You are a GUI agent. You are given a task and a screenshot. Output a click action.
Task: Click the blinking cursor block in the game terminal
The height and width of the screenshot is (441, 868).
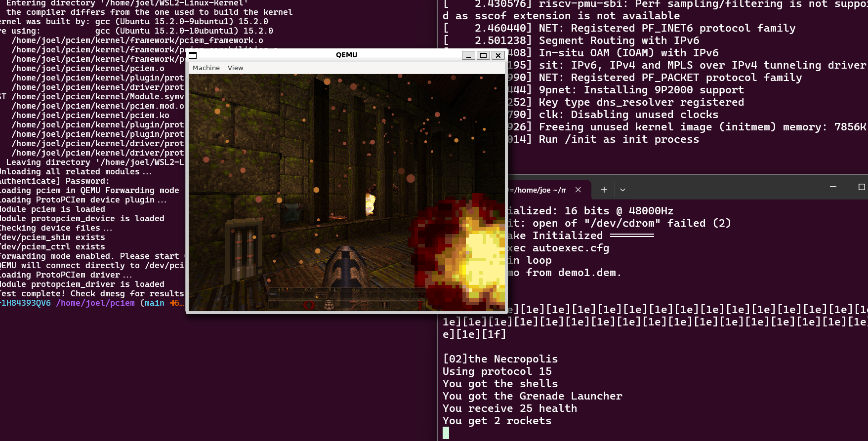(446, 433)
